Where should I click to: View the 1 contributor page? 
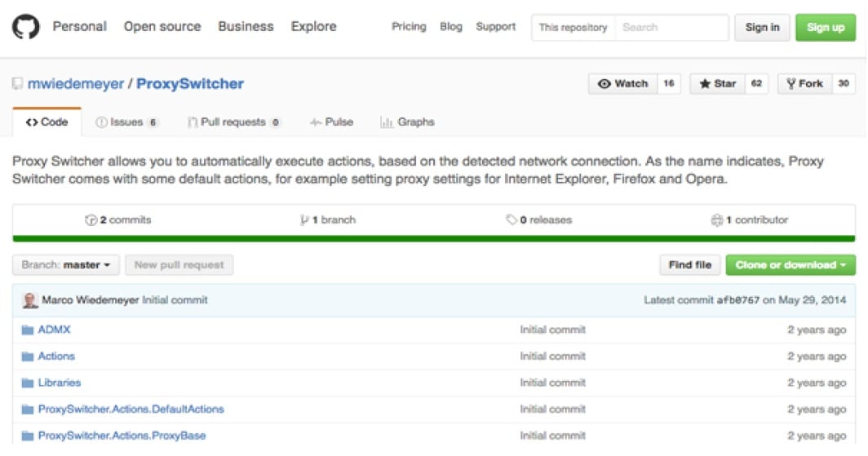[x=750, y=220]
